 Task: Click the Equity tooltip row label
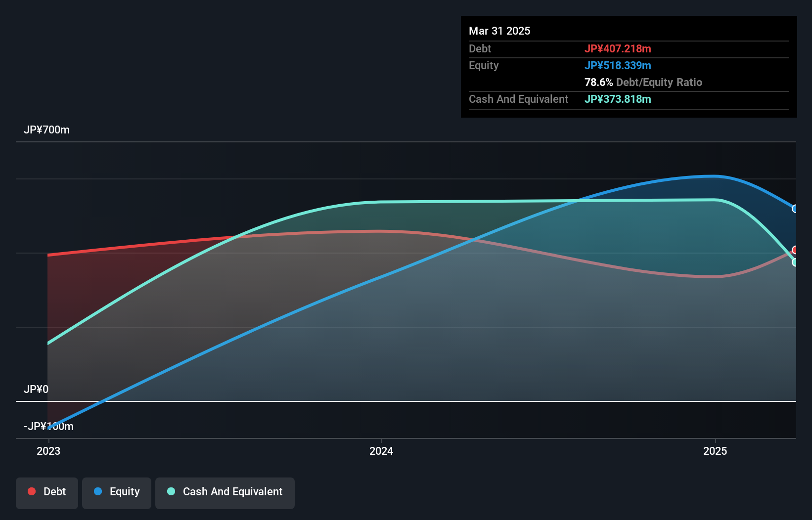point(484,66)
